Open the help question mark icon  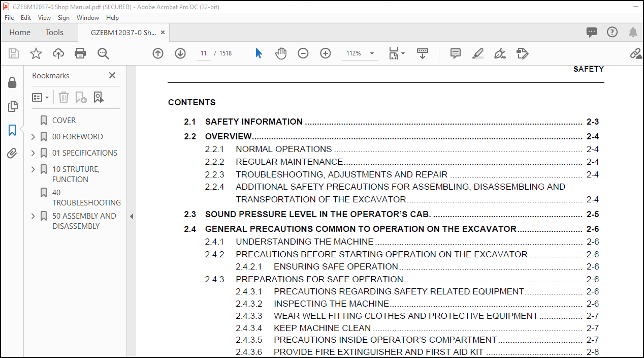[612, 32]
